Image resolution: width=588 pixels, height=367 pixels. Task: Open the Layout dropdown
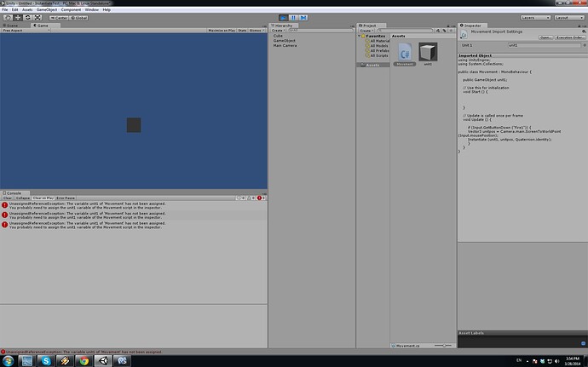point(569,18)
